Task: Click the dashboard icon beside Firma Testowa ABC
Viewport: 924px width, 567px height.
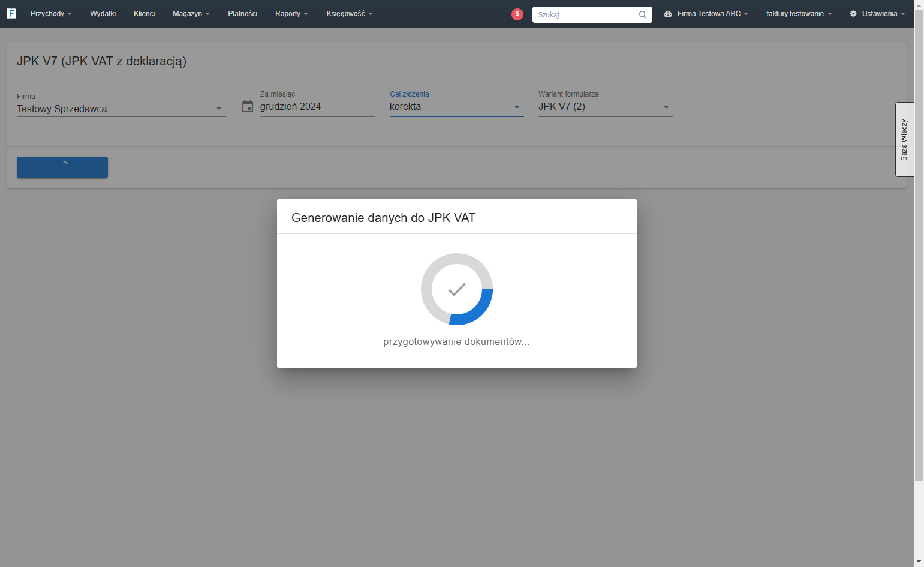Action: [x=668, y=14]
